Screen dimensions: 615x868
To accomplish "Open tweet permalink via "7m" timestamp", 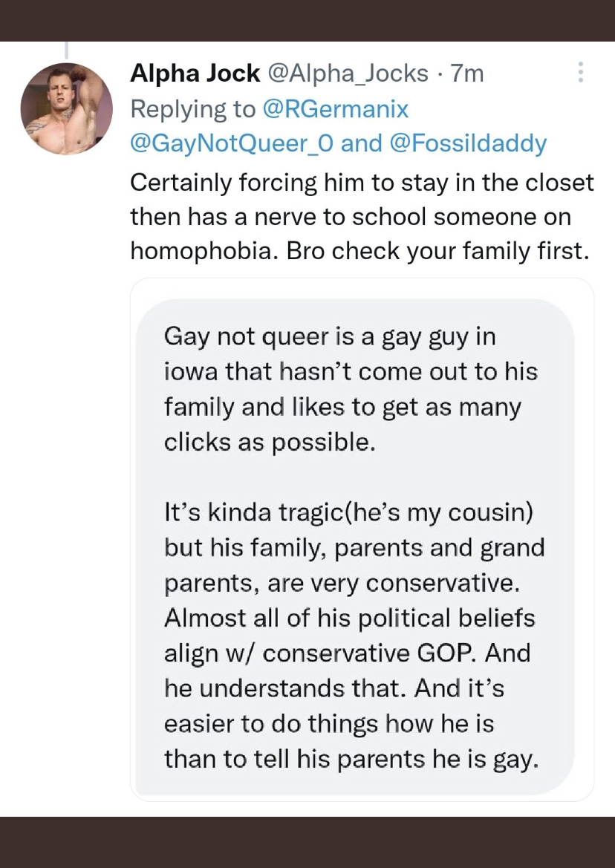I will 467,74.
